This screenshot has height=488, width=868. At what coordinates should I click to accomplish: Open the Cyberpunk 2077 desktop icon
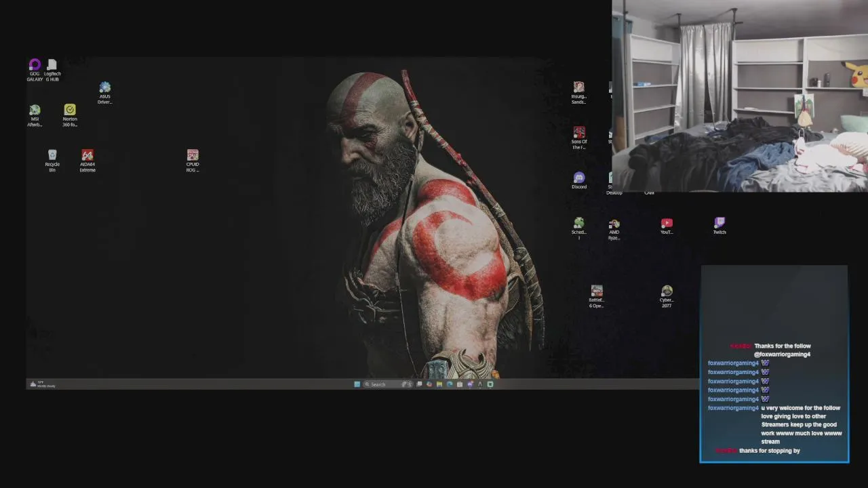[667, 296]
